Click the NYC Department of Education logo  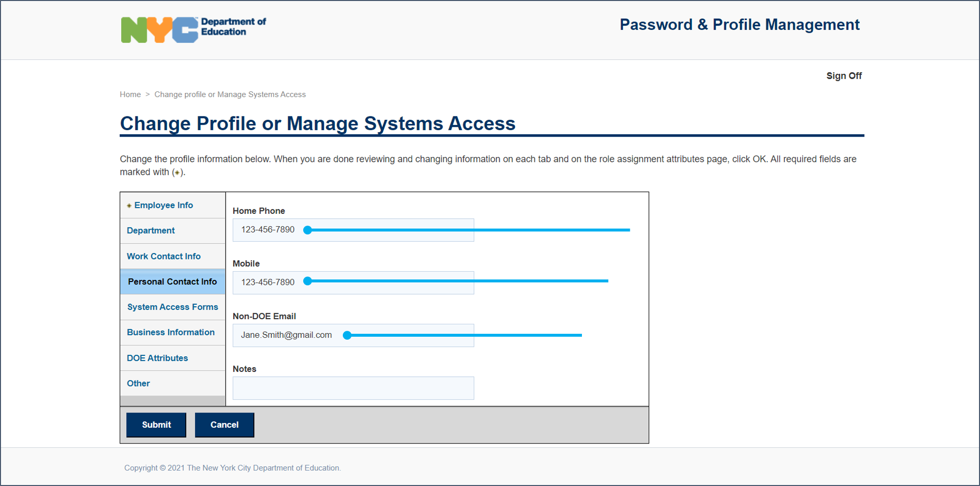click(193, 29)
